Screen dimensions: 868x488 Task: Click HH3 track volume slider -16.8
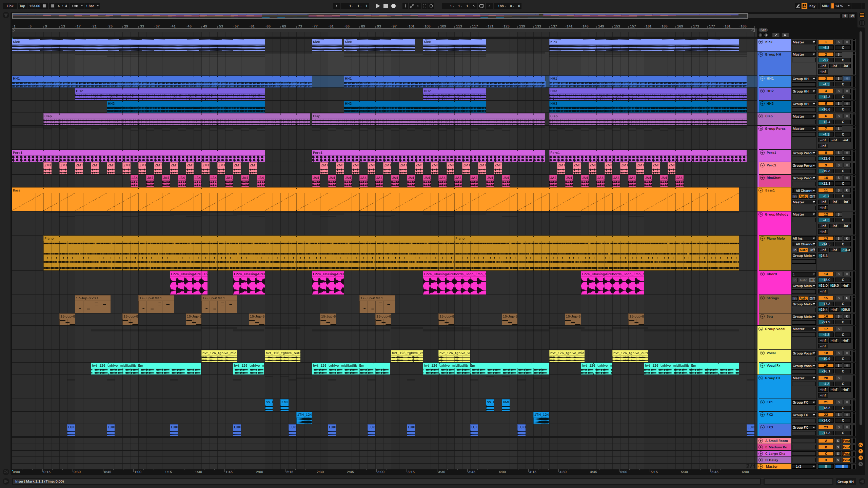click(x=826, y=109)
